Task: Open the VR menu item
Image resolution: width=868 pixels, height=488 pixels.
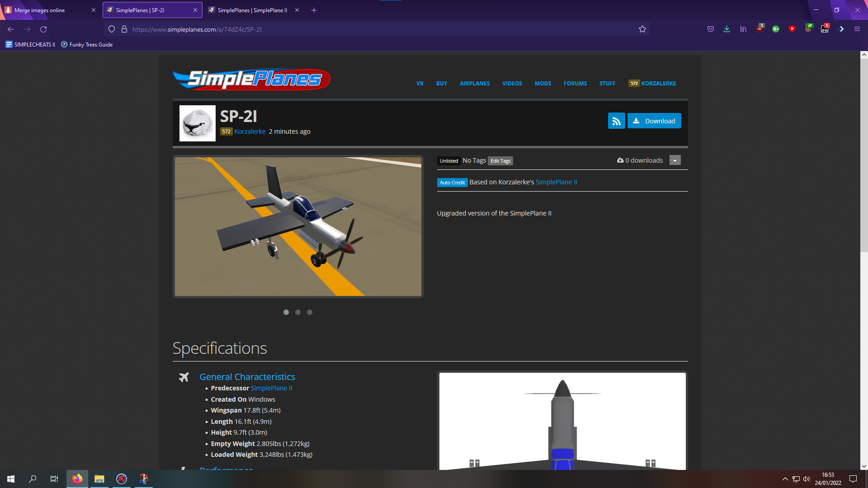Action: (x=420, y=84)
